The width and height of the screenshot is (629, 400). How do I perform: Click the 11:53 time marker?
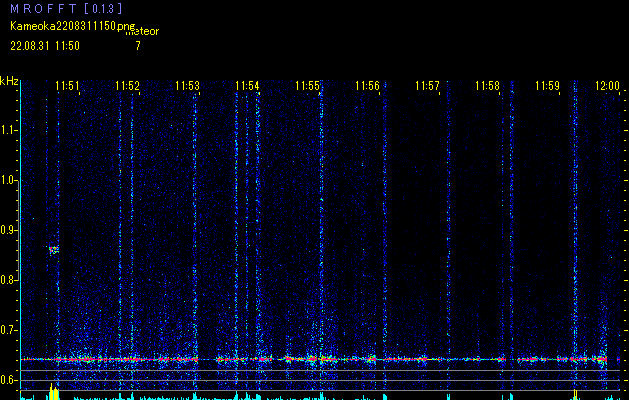pyautogui.click(x=187, y=86)
